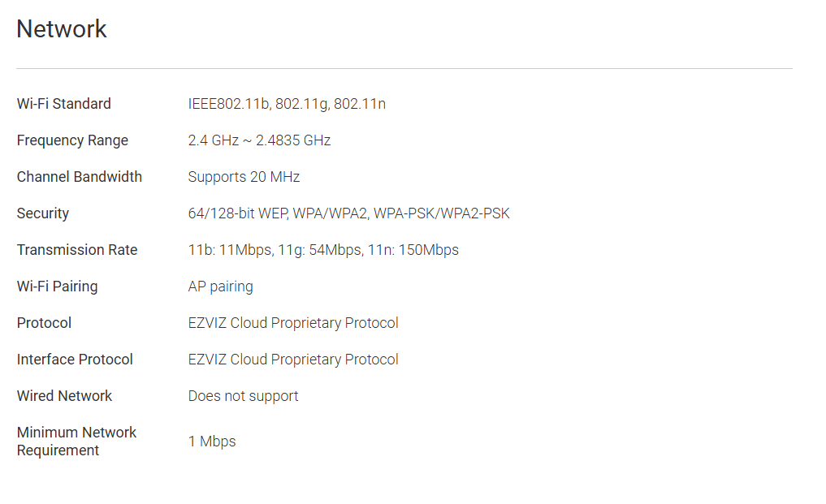The height and width of the screenshot is (504, 826).
Task: Click the Frequency Range label
Action: (72, 140)
